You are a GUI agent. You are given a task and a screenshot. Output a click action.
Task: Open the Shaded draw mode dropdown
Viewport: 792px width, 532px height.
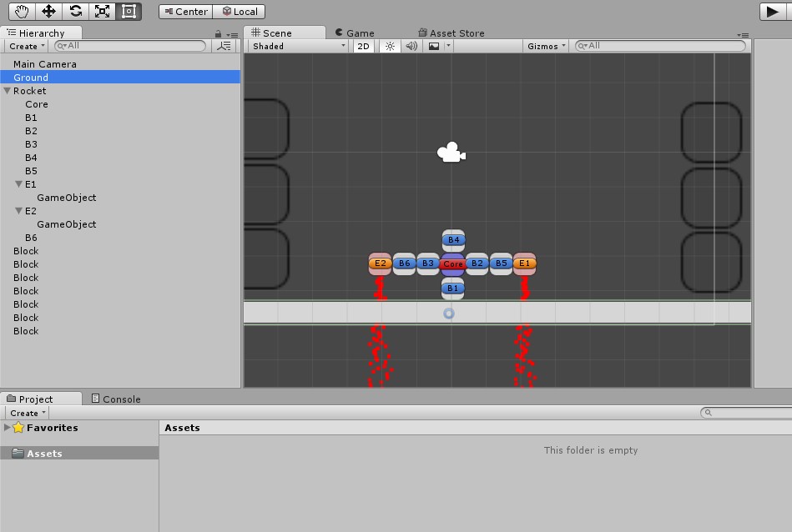[x=298, y=46]
